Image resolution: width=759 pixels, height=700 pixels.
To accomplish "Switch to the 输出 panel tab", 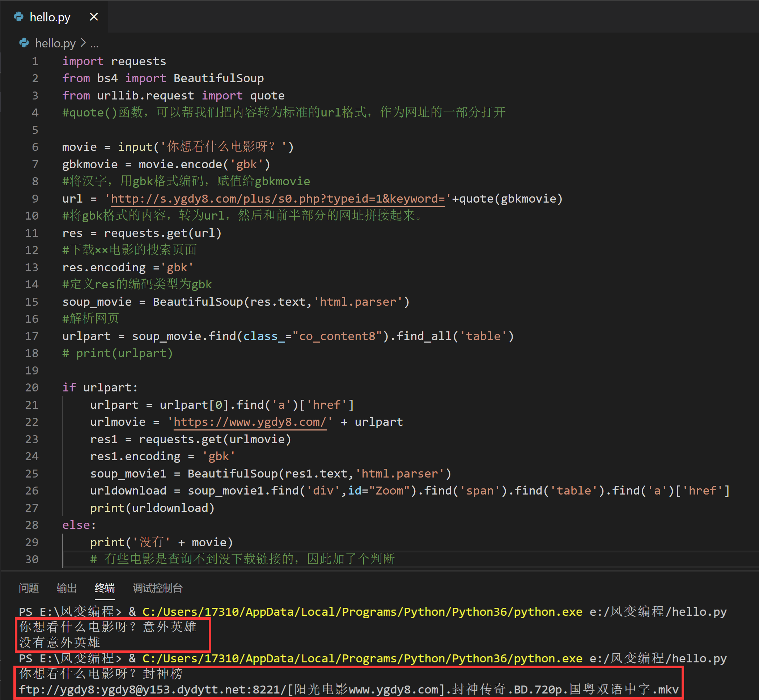I will pyautogui.click(x=67, y=588).
